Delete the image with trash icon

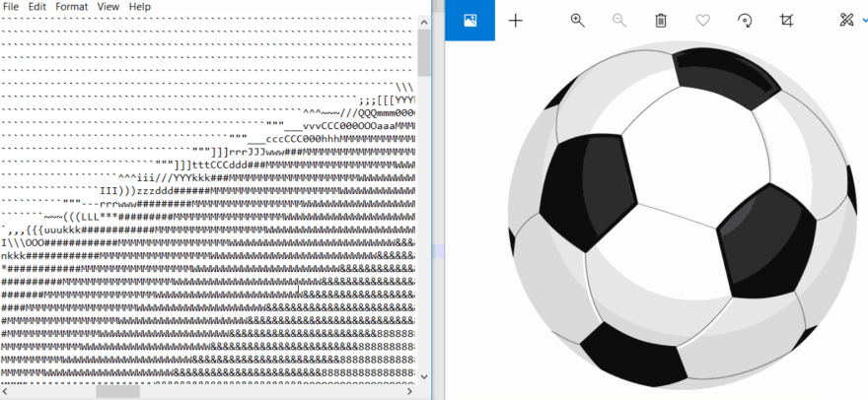(x=661, y=21)
